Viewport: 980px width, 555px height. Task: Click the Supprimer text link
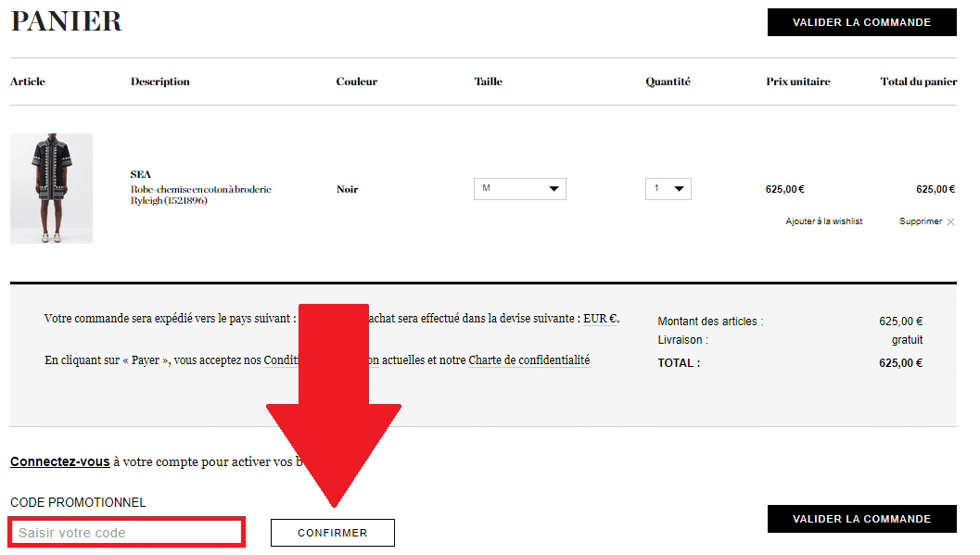920,221
